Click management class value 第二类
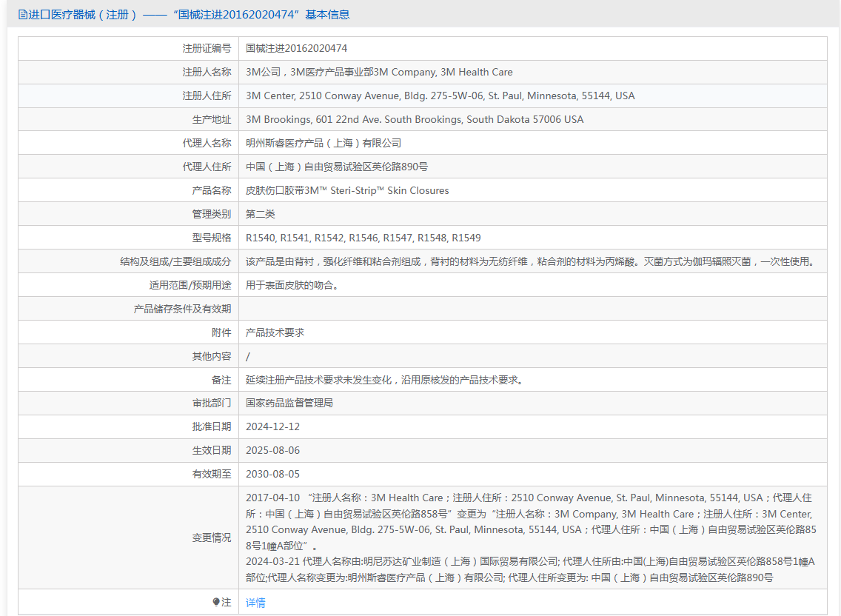 coord(260,213)
